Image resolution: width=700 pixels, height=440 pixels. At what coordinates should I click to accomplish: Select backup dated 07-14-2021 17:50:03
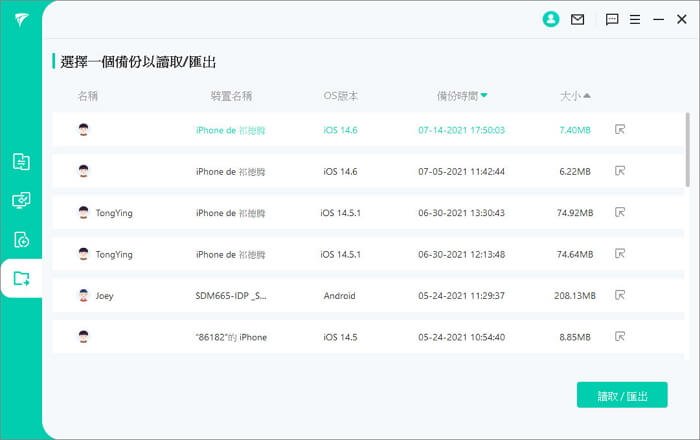click(368, 129)
